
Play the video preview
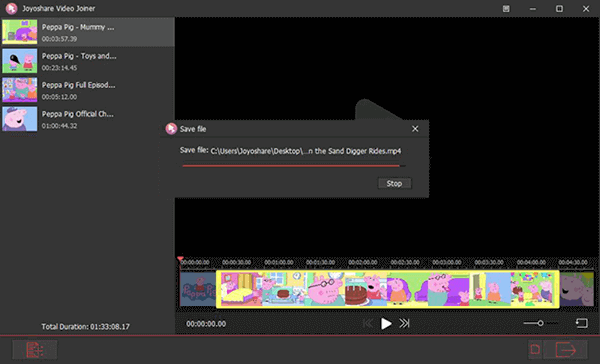[386, 323]
